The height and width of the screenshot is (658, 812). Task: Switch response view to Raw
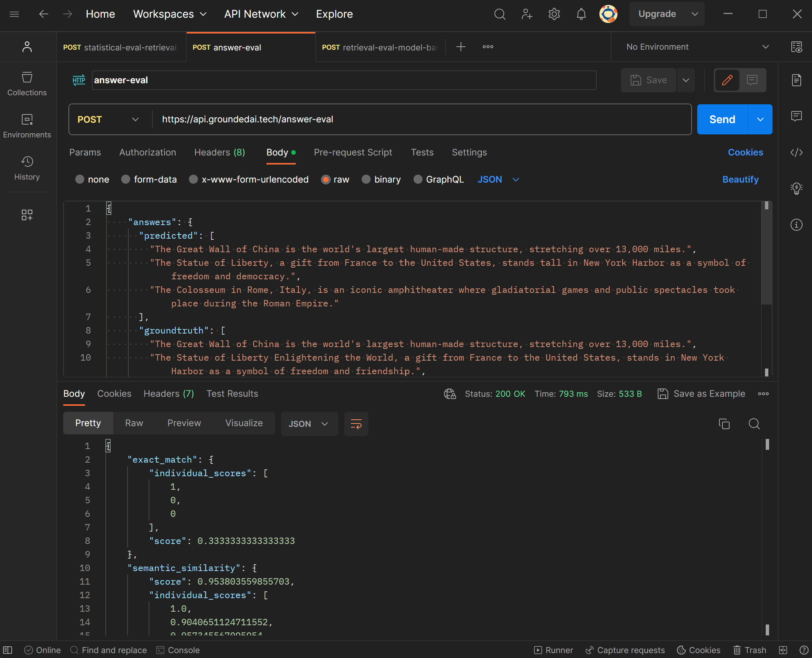click(134, 423)
